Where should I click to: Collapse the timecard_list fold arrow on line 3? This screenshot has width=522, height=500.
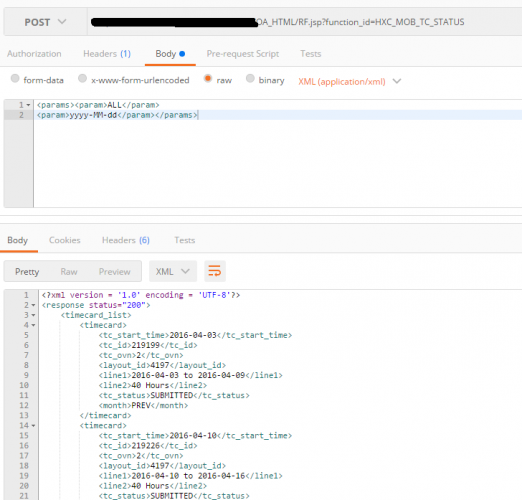tap(33, 315)
